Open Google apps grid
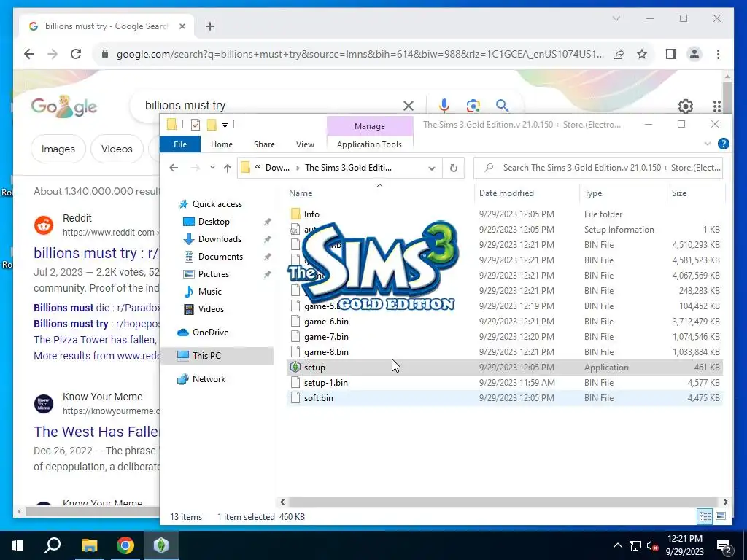Image resolution: width=747 pixels, height=560 pixels. click(716, 106)
